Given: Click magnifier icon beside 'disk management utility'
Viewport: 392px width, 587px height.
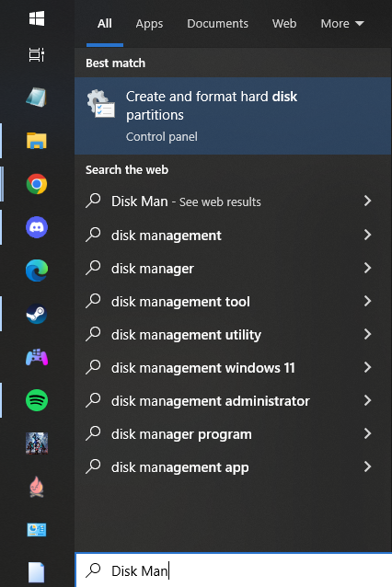Looking at the screenshot, I should pos(93,334).
